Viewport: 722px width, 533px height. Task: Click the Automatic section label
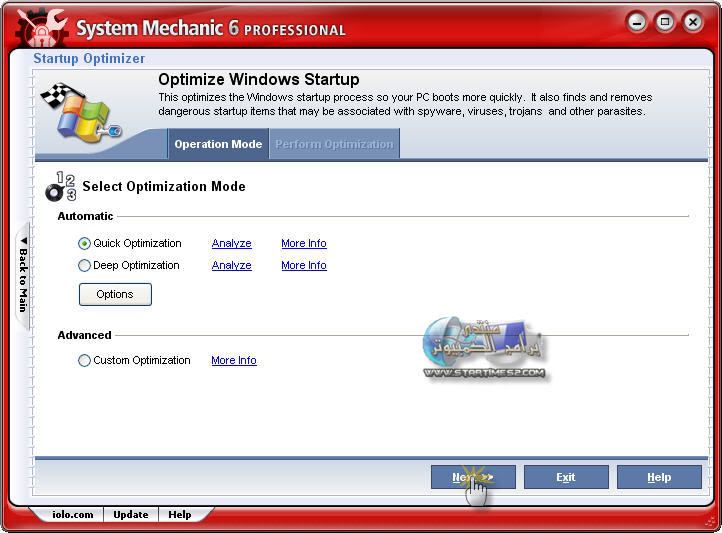(85, 216)
